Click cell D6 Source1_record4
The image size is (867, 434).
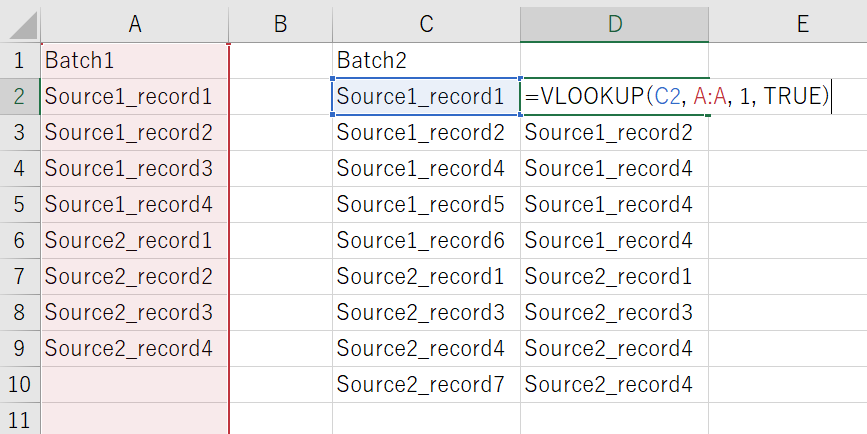[614, 240]
